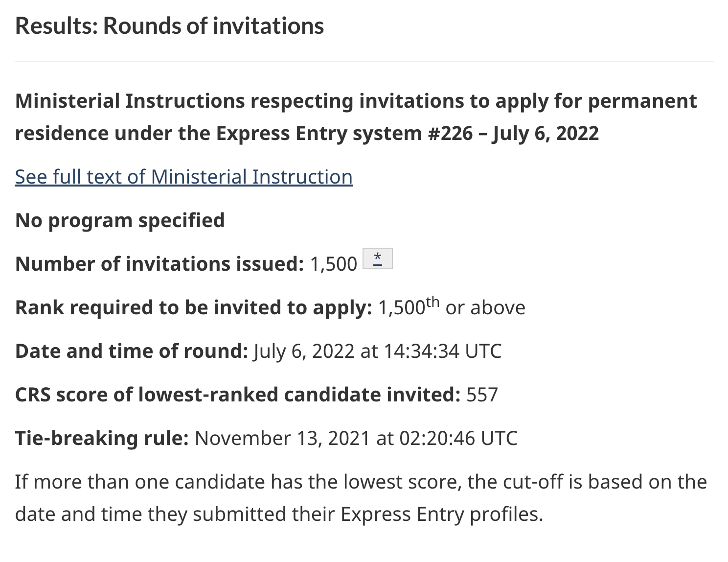Click the Tie-breaking rule label

click(x=102, y=439)
